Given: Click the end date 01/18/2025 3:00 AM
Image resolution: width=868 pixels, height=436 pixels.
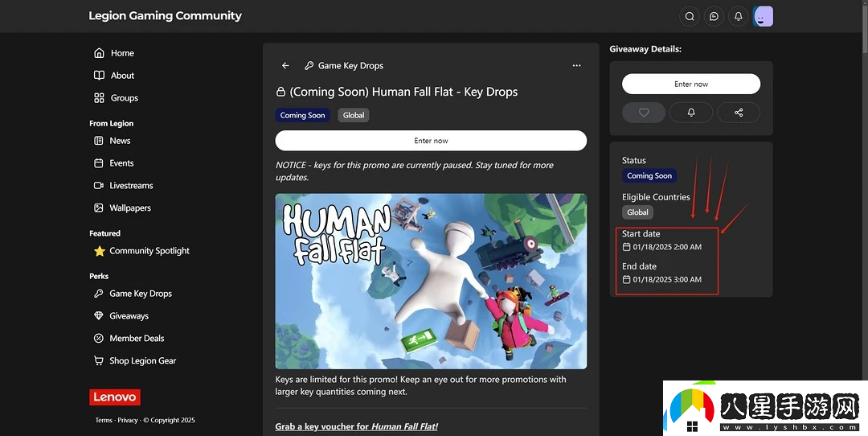Looking at the screenshot, I should (x=667, y=280).
